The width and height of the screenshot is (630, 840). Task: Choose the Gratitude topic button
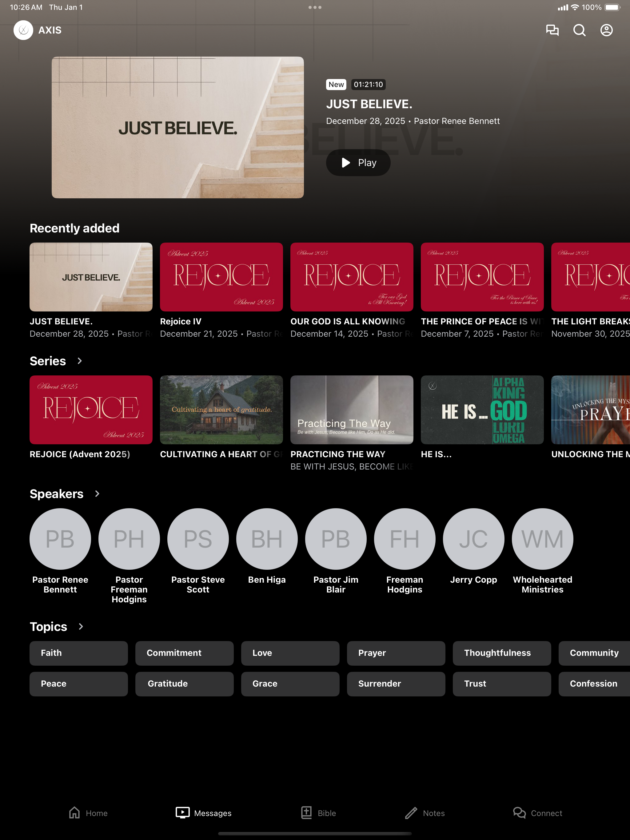[x=184, y=684]
